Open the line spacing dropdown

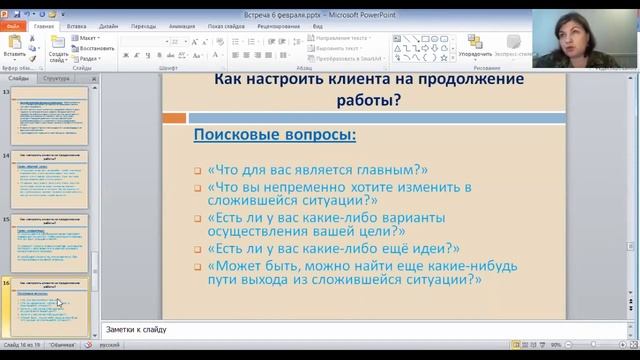pyautogui.click(x=298, y=42)
